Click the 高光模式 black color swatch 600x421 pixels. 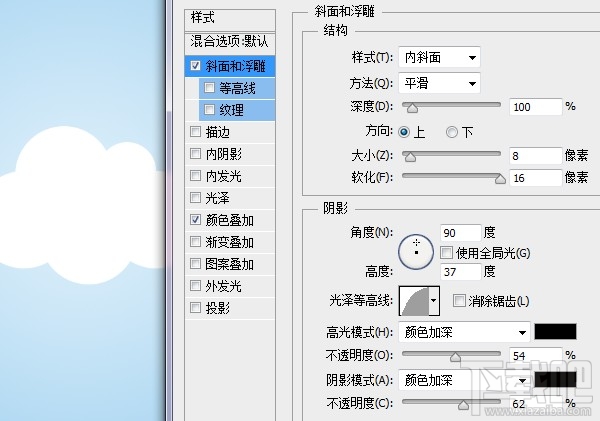coord(555,331)
